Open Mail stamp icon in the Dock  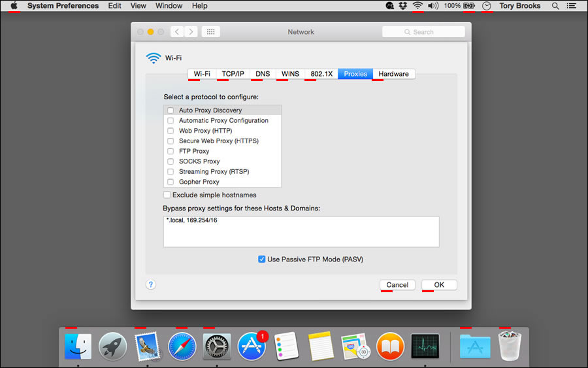pos(147,346)
